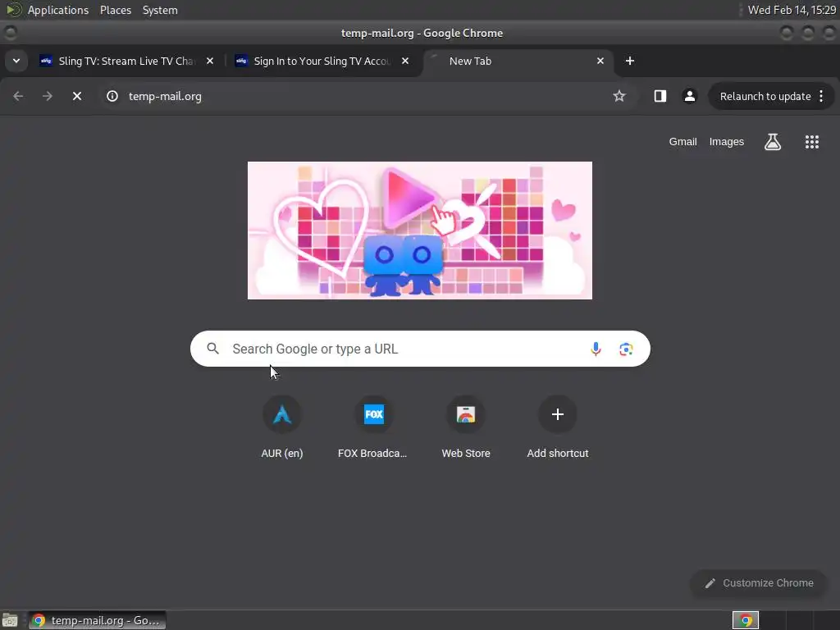Image resolution: width=840 pixels, height=630 pixels.
Task: Click the show desktop icon in bottom panel
Action: [10, 620]
